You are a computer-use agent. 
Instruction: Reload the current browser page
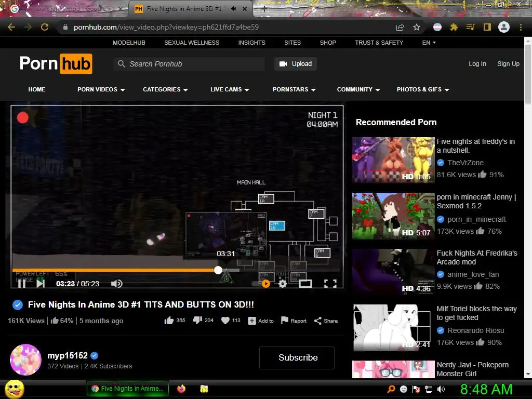(x=45, y=27)
